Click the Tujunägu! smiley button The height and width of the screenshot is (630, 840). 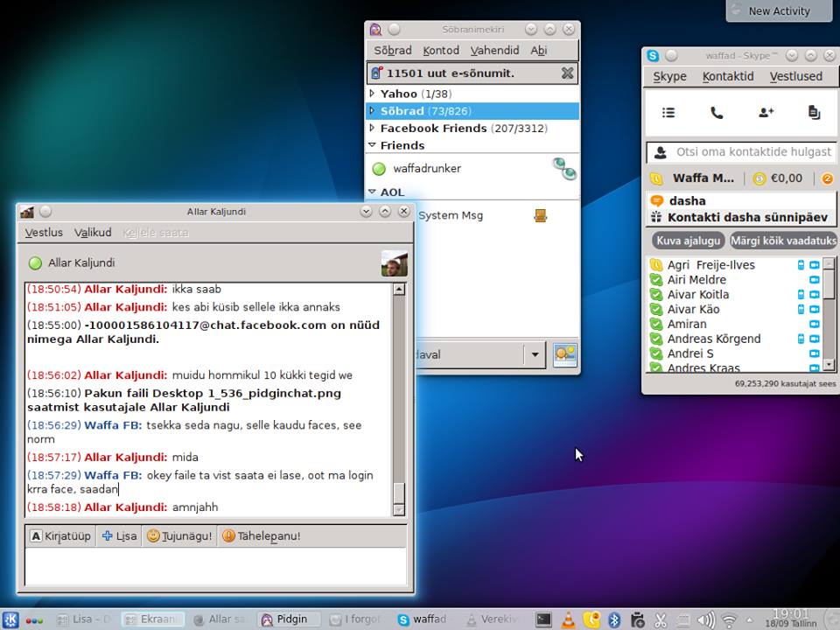tap(179, 536)
